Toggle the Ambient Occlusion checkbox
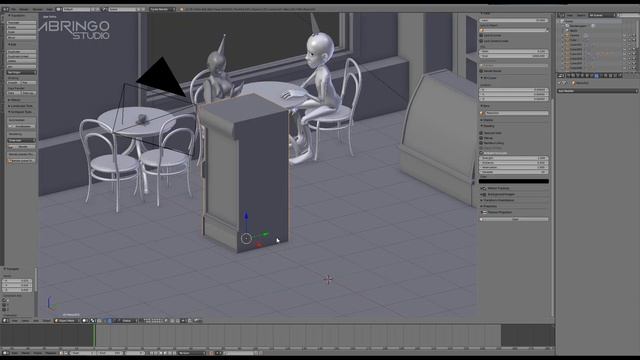The height and width of the screenshot is (360, 640). (x=481, y=153)
